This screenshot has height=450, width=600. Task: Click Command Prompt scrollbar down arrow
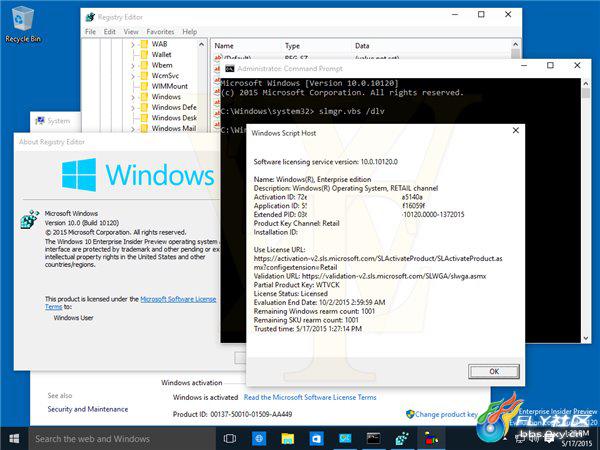586,338
